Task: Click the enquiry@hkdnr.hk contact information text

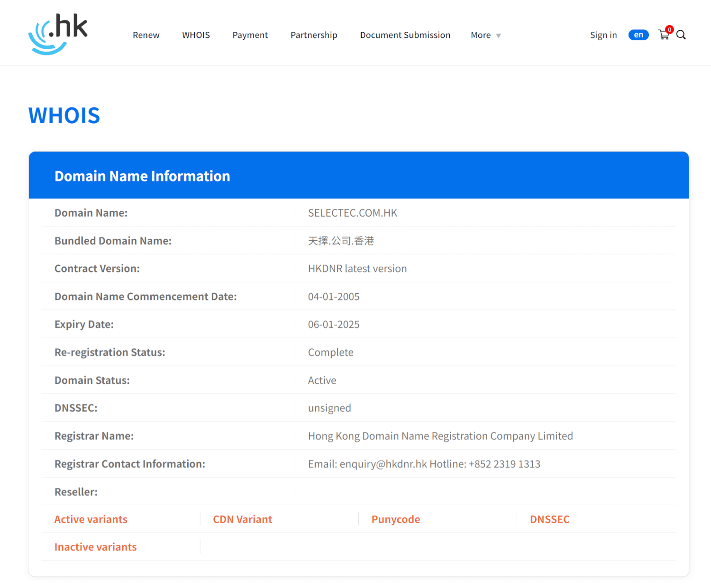Action: point(424,464)
